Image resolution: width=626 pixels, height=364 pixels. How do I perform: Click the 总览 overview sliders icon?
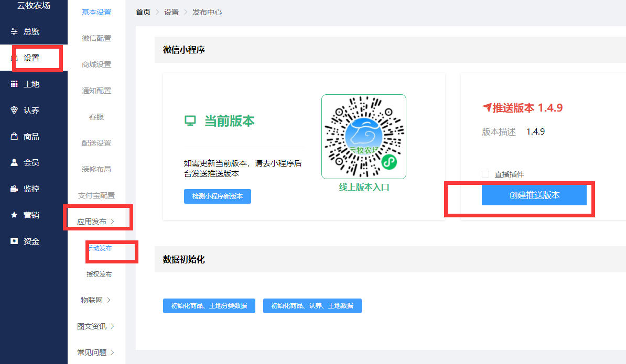point(14,31)
